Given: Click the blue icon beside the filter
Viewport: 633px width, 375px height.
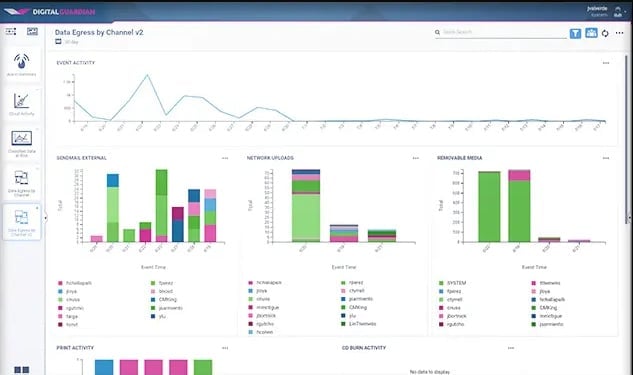Looking at the screenshot, I should point(591,33).
